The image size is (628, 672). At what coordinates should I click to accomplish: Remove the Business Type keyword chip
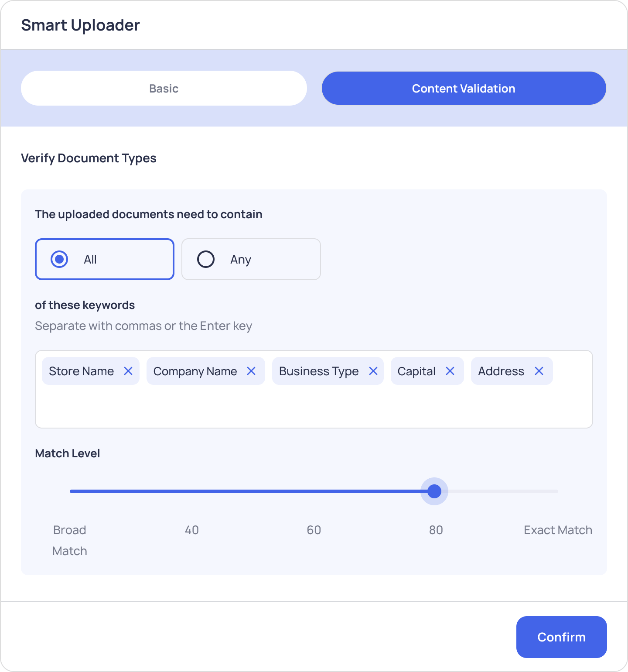coord(374,371)
